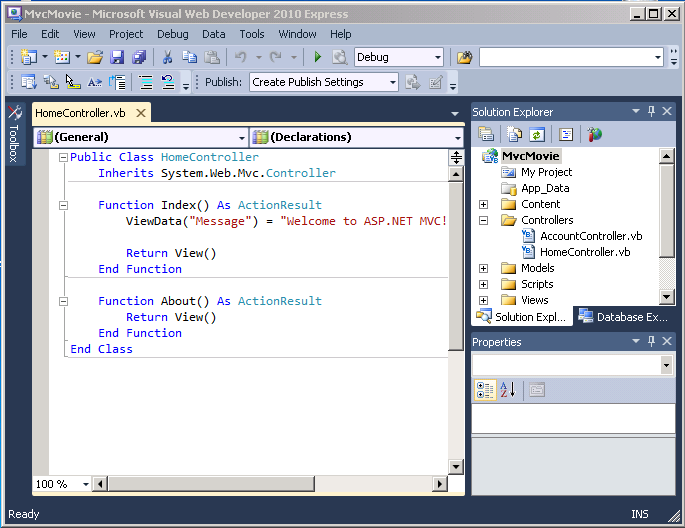Collapse the HomeController class outline

(63, 157)
